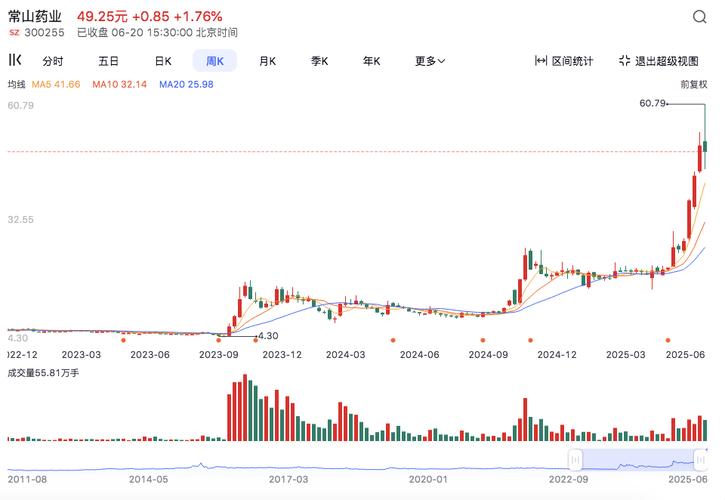This screenshot has width=725, height=500.
Task: Switch to 日K daily candlestick tab
Action: pos(162,61)
